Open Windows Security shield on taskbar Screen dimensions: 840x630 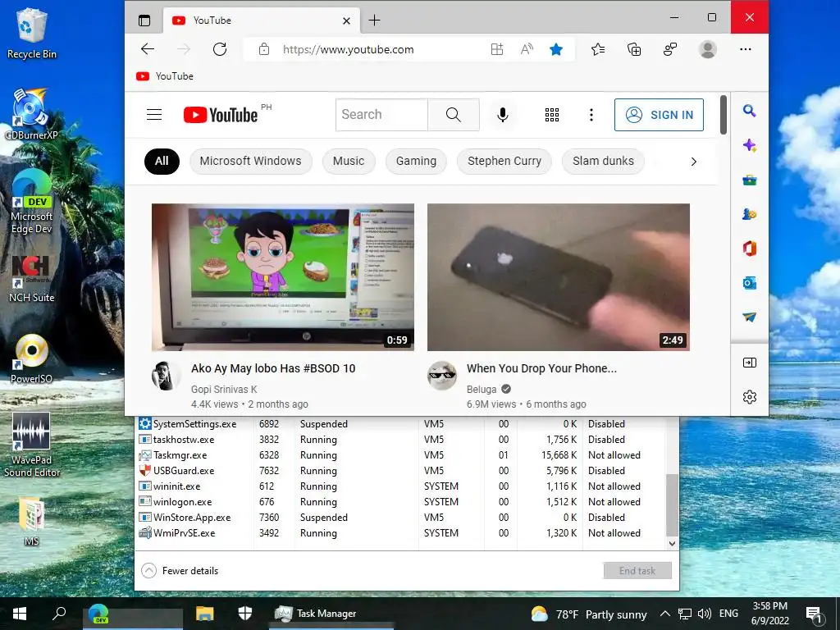point(244,614)
